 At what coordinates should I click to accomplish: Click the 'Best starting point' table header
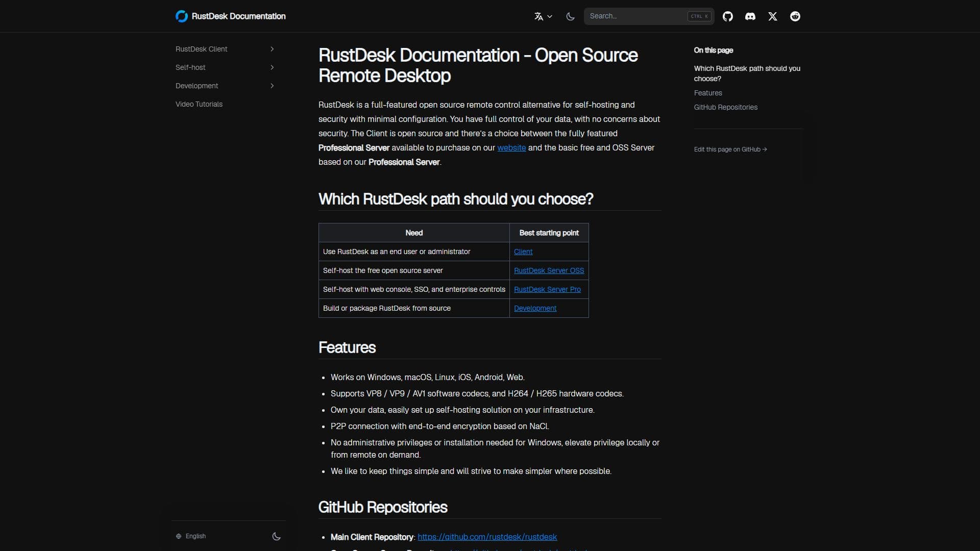(x=549, y=233)
